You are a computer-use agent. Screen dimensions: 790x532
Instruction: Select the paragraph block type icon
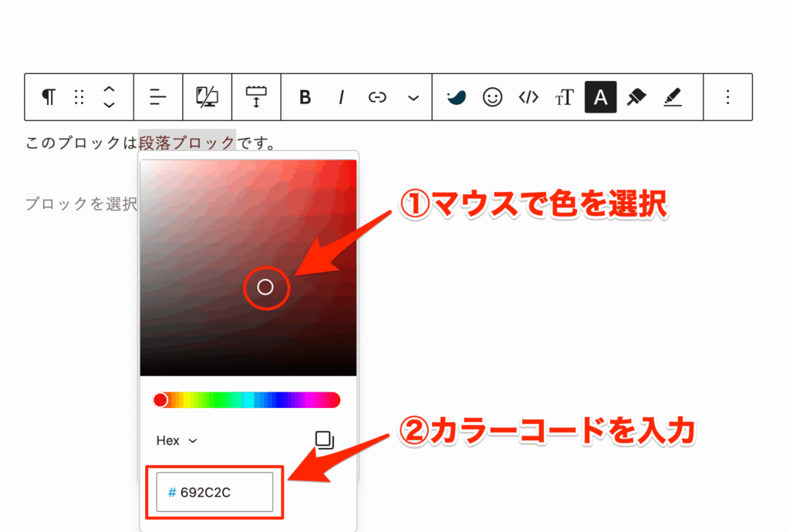click(48, 96)
